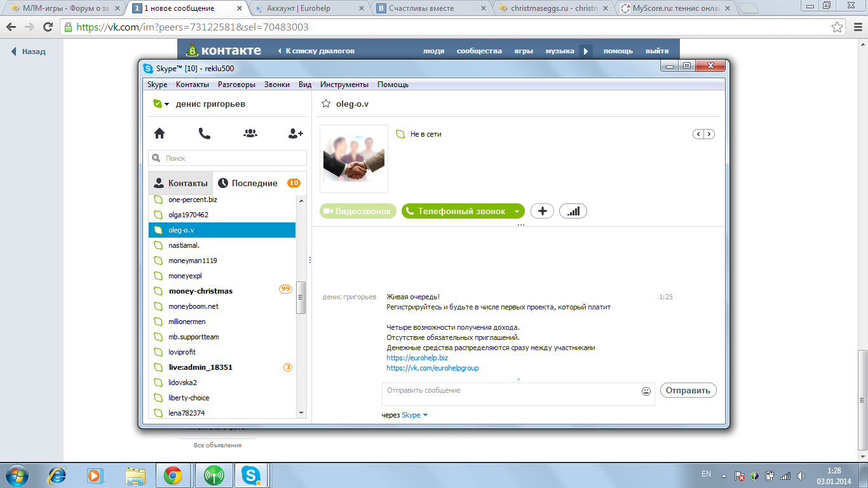Click Skype icon in Windows taskbar
The width and height of the screenshot is (868, 488).
pos(251,475)
